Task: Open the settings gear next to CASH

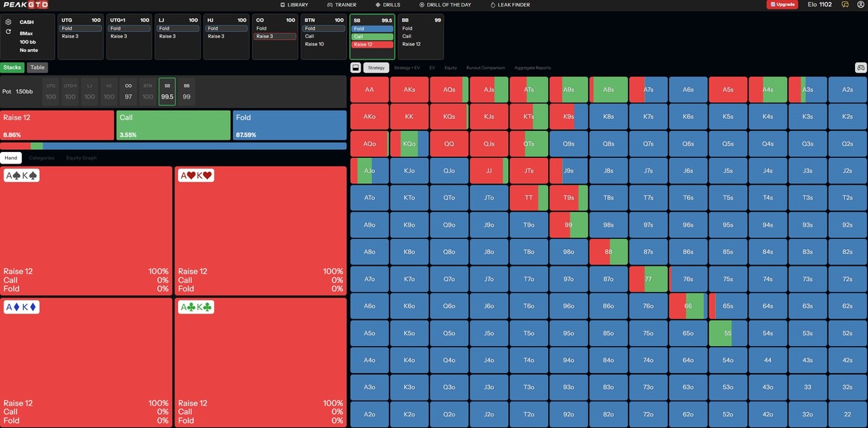Action: click(8, 22)
